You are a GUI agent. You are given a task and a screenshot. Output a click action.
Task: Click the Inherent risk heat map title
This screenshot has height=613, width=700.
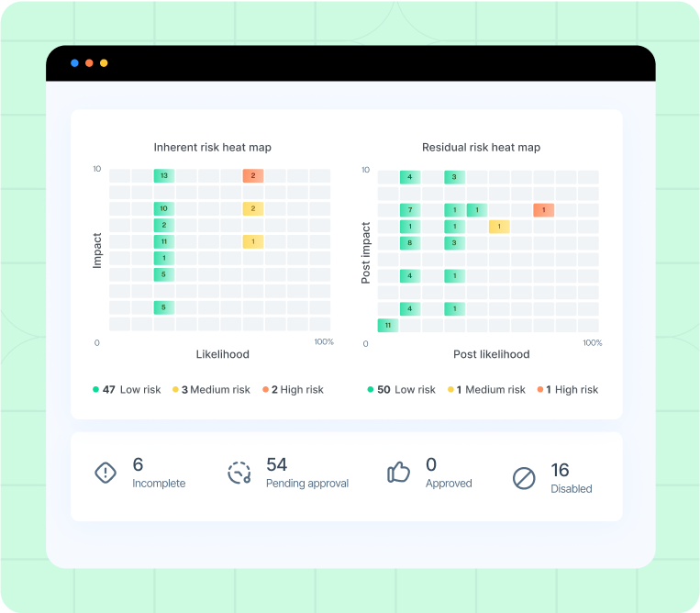tap(213, 148)
